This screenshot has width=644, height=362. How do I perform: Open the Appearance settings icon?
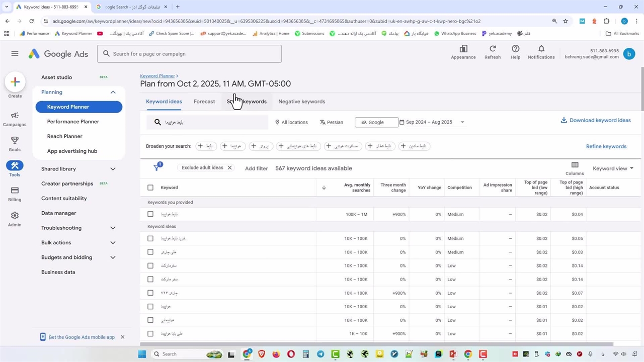463,52
